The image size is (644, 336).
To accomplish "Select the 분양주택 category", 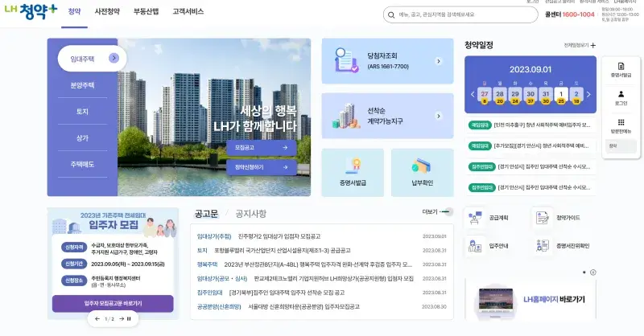I will (82, 85).
